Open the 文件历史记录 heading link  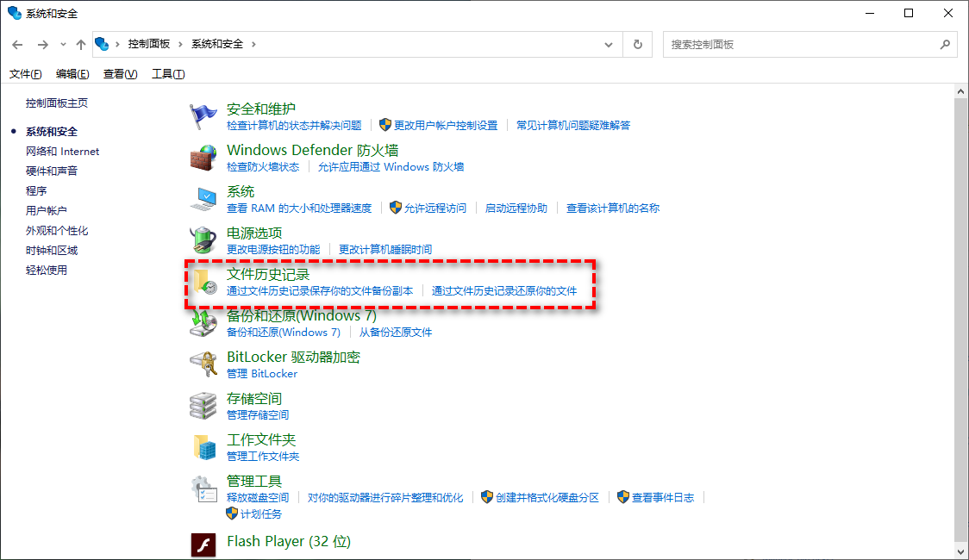point(268,275)
